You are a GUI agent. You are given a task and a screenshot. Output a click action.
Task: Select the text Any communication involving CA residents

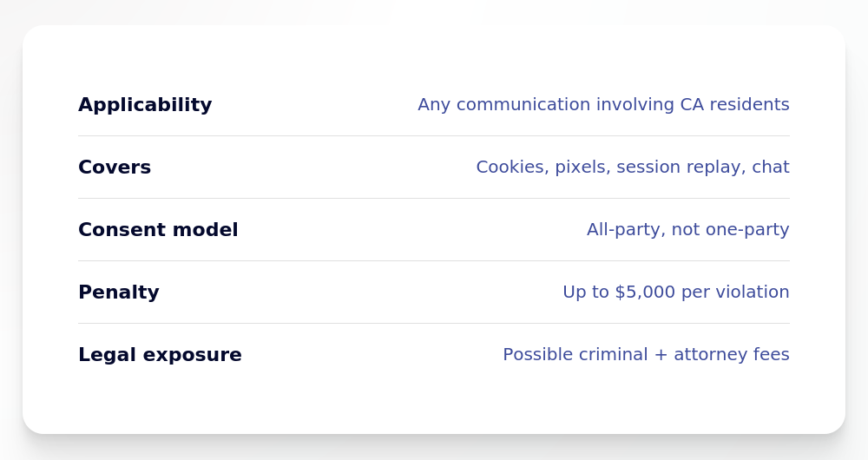[x=603, y=105]
